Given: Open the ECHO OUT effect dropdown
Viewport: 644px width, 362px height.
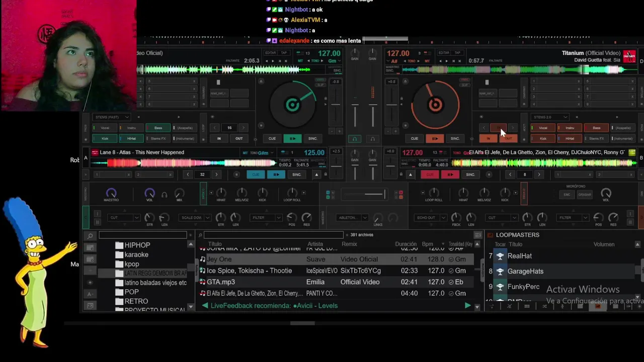Looking at the screenshot, I should (431, 218).
